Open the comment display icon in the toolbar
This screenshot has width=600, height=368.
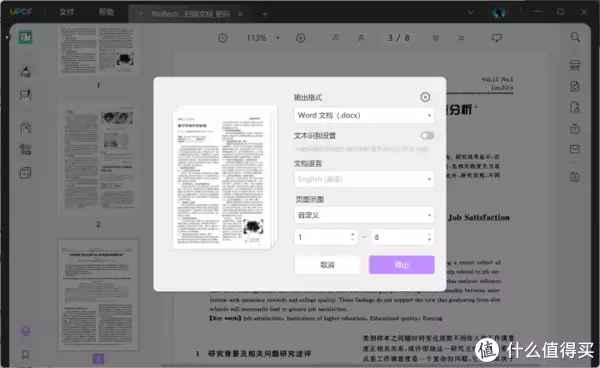tap(497, 37)
